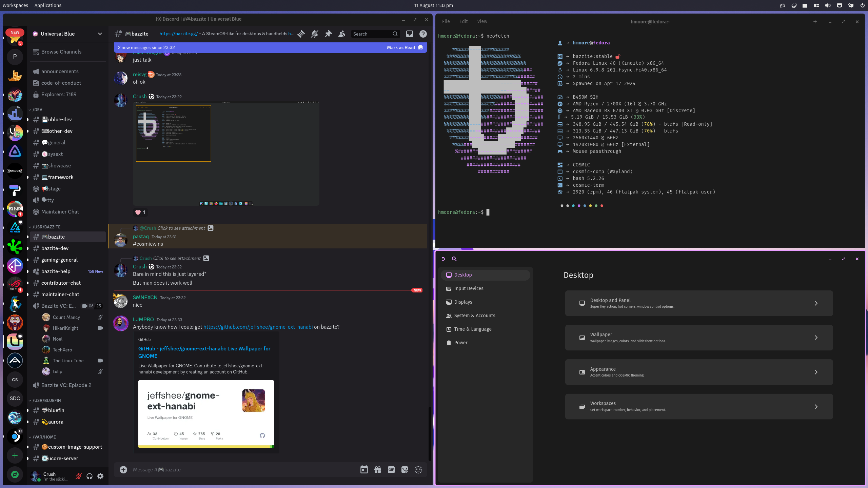Open the Threads icon in Discord header
The width and height of the screenshot is (868, 488).
pos(301,34)
